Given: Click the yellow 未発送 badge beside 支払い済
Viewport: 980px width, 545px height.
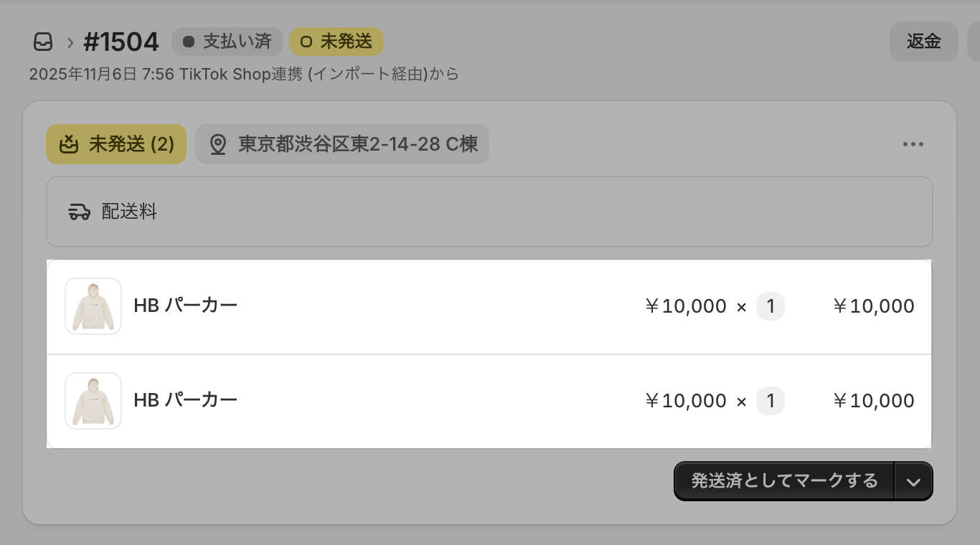Looking at the screenshot, I should (x=336, y=42).
